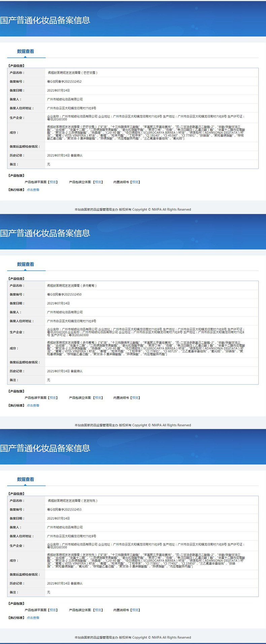The width and height of the screenshot is (266, 644).
Task: Preview 产品包装平面图 for the 多肉葡萄 product
Action: point(53,398)
